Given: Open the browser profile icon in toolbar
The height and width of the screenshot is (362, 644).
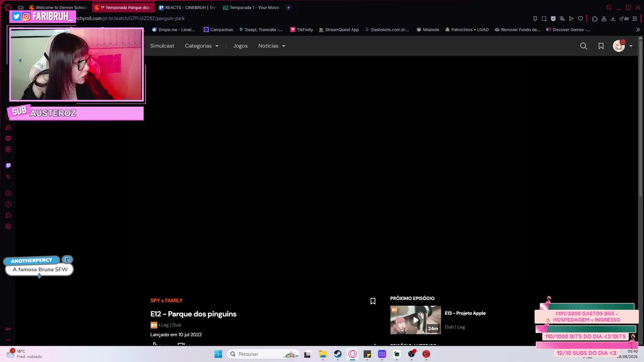Looking at the screenshot, I should click(x=604, y=19).
